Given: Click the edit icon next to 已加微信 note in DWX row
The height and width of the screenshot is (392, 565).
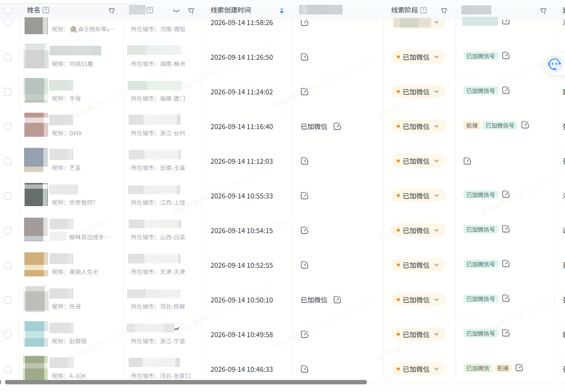Looking at the screenshot, I should (337, 126).
